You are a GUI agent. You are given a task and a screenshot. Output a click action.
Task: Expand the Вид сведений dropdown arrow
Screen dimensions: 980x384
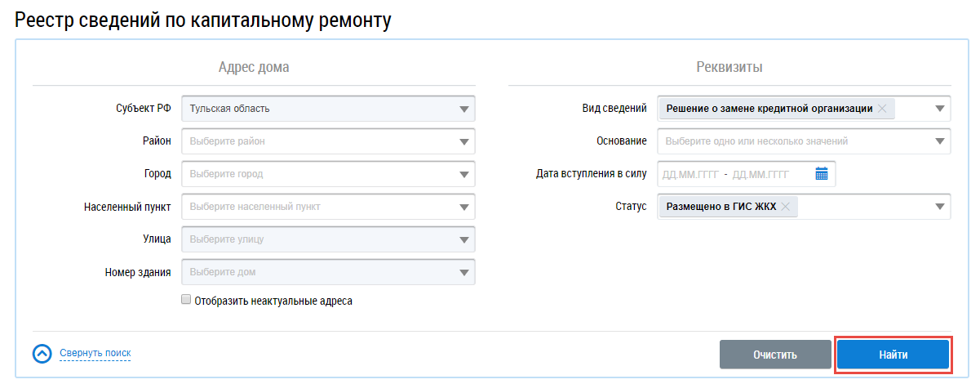(939, 109)
